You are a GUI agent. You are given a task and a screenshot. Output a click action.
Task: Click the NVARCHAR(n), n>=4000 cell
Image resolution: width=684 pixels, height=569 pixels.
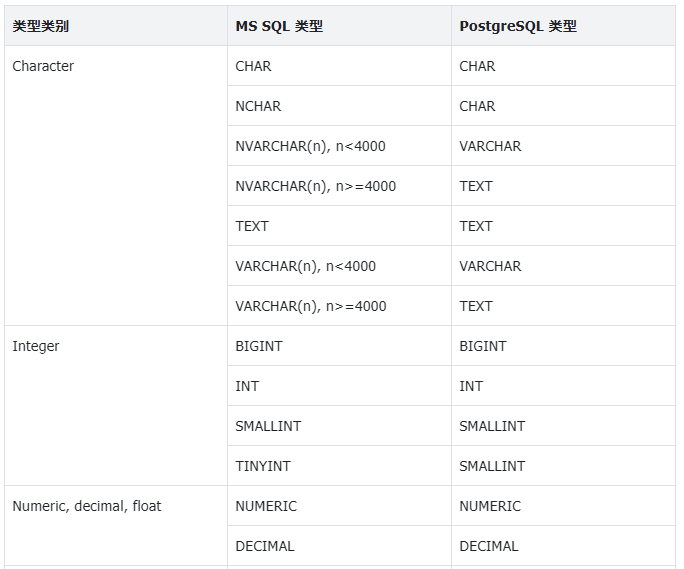315,186
